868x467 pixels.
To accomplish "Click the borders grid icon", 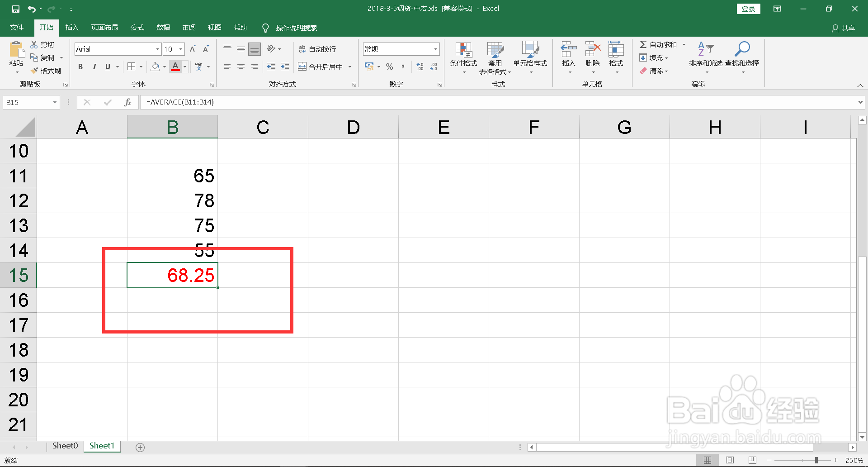I will [x=132, y=67].
